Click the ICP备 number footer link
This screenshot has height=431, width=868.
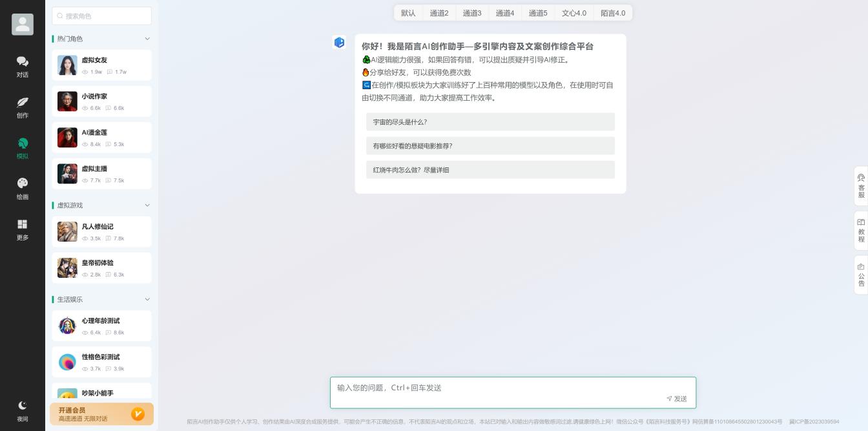pos(814,422)
